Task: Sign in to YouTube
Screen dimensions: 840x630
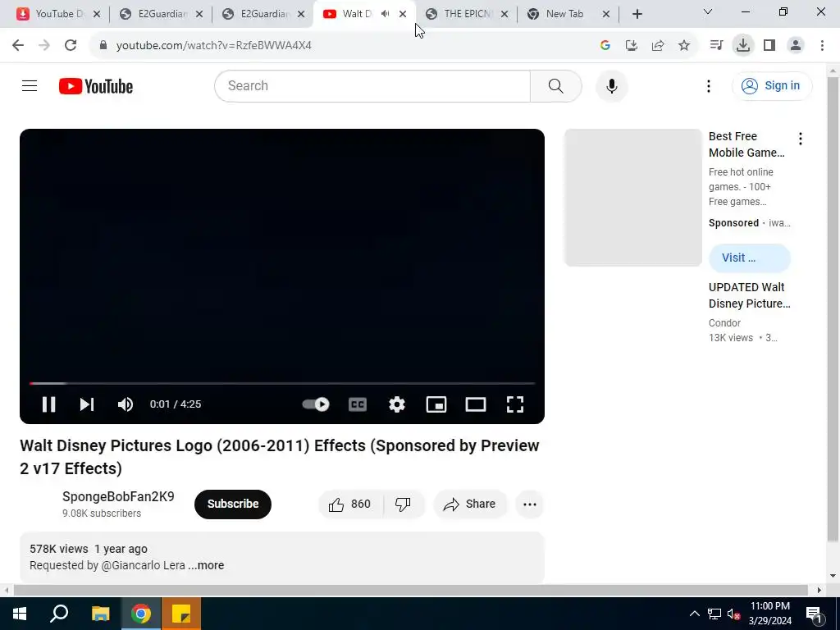Action: point(772,85)
